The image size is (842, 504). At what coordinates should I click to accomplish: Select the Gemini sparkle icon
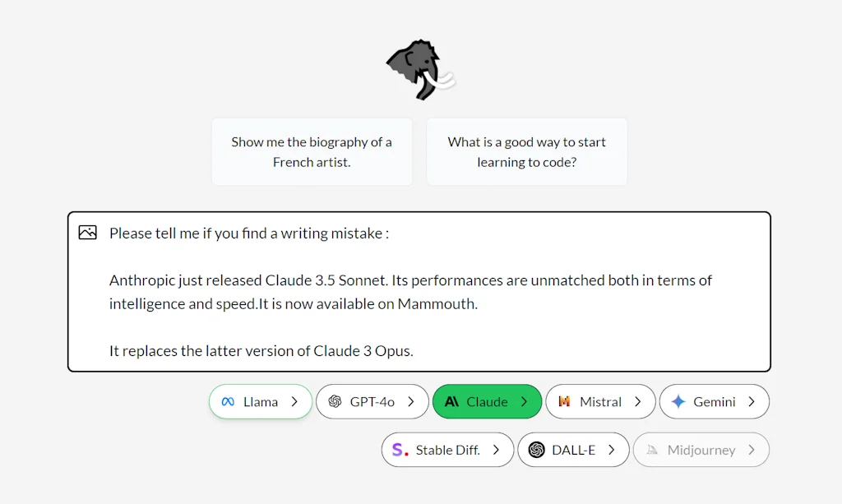[679, 401]
